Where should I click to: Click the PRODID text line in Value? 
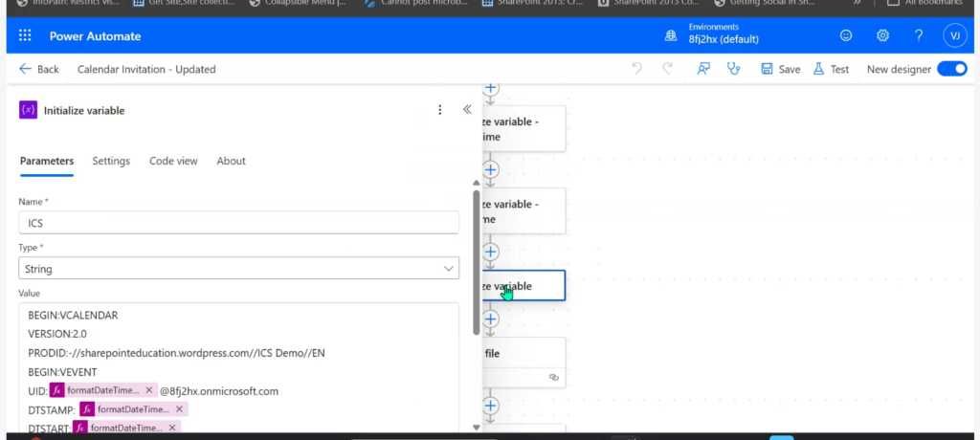click(176, 353)
